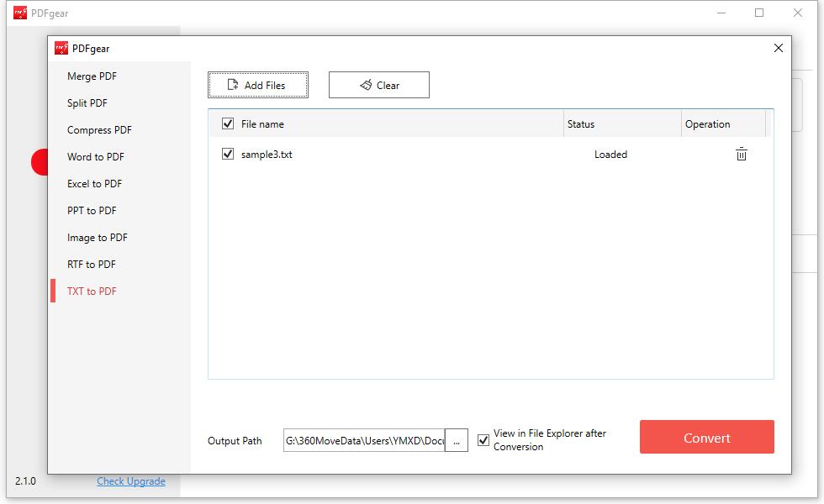The height and width of the screenshot is (504, 824).
Task: Open the Check Upgrade link
Action: tap(131, 480)
